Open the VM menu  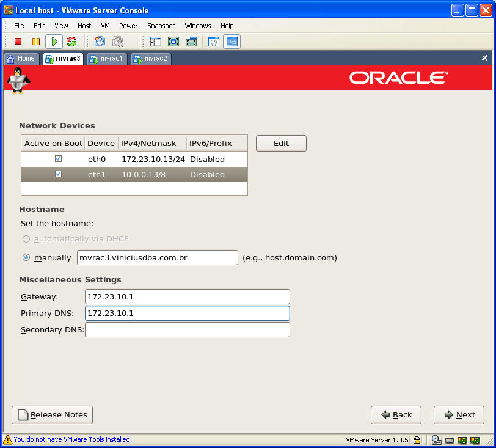coord(105,26)
